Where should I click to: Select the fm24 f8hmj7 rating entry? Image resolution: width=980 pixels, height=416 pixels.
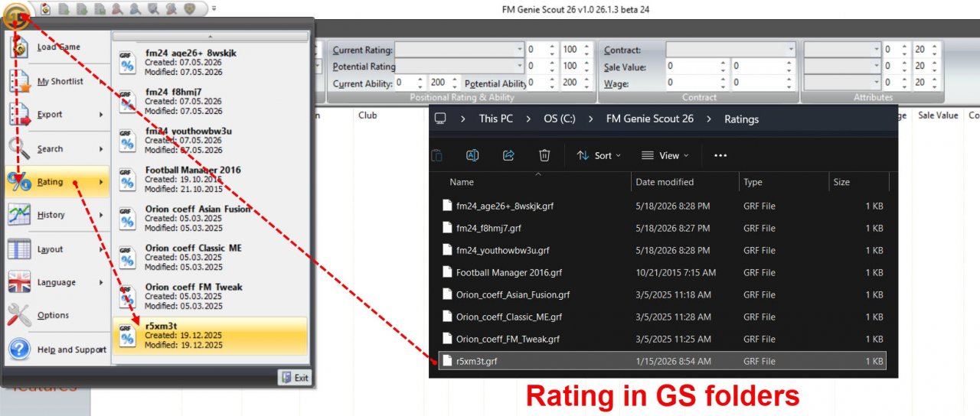coord(211,101)
